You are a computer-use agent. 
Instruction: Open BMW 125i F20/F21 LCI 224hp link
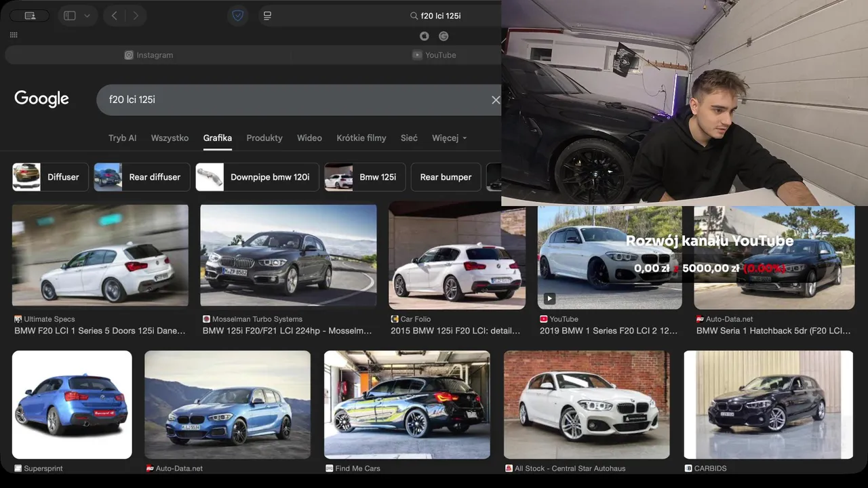[287, 331]
